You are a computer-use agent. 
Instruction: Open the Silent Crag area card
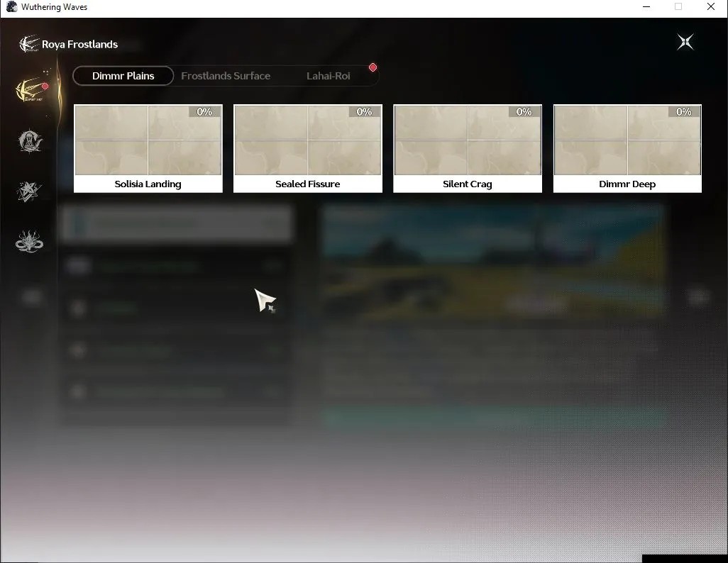coord(468,148)
